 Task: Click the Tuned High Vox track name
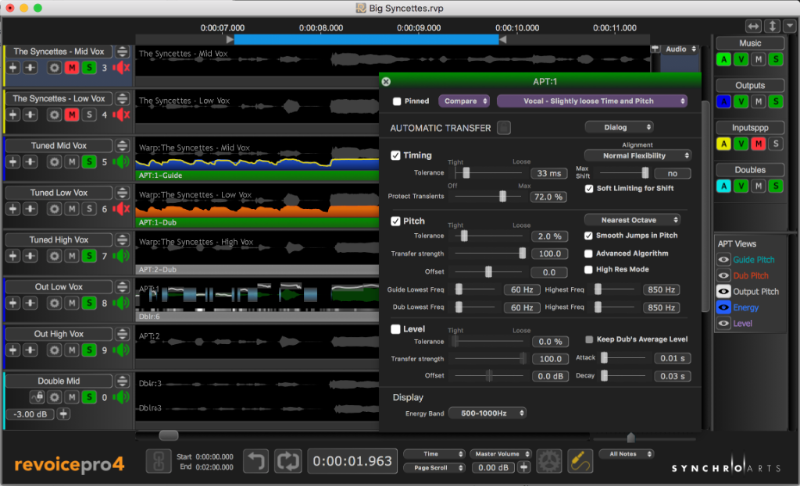(59, 240)
